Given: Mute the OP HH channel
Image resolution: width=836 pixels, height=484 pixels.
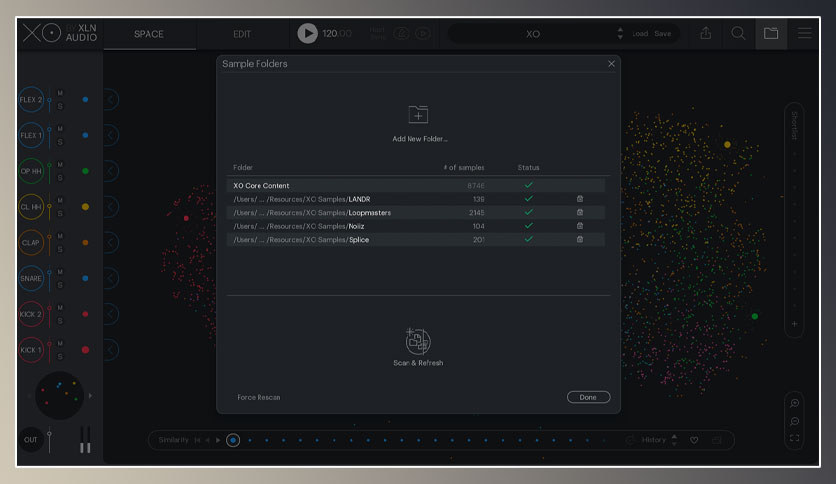Looking at the screenshot, I should pos(60,165).
